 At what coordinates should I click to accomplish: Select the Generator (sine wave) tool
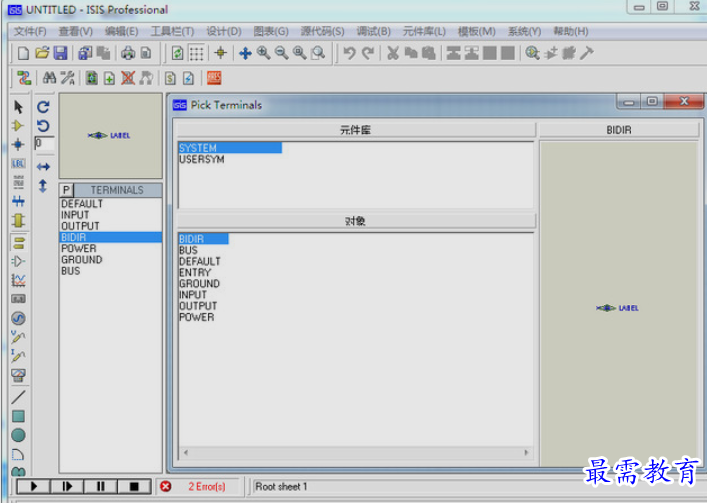[18, 319]
